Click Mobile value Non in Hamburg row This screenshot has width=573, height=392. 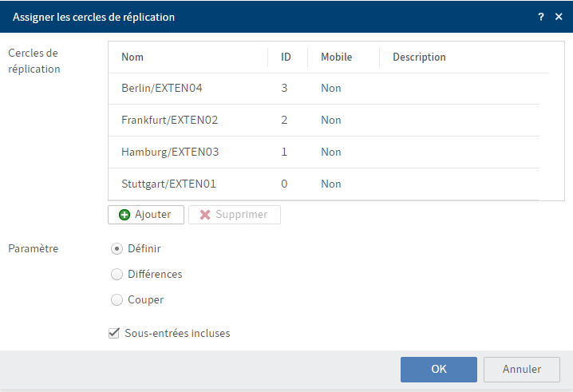point(331,152)
